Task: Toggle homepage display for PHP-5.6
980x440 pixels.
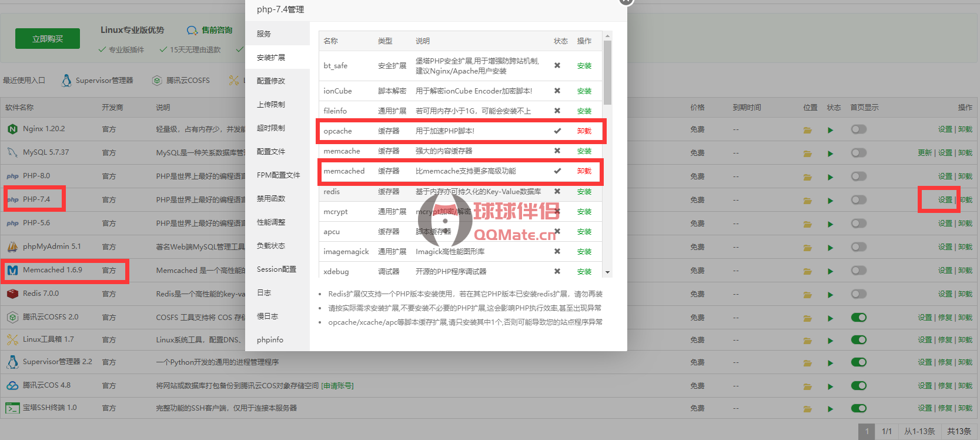Action: [x=859, y=223]
